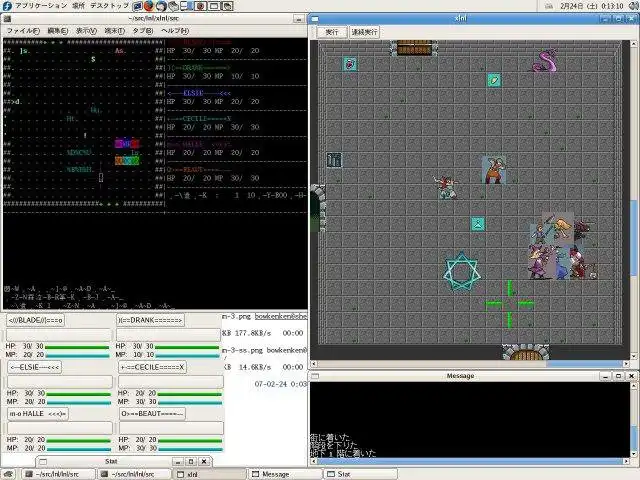Click the BEAUT character button
The height and width of the screenshot is (480, 640).
tap(152, 414)
